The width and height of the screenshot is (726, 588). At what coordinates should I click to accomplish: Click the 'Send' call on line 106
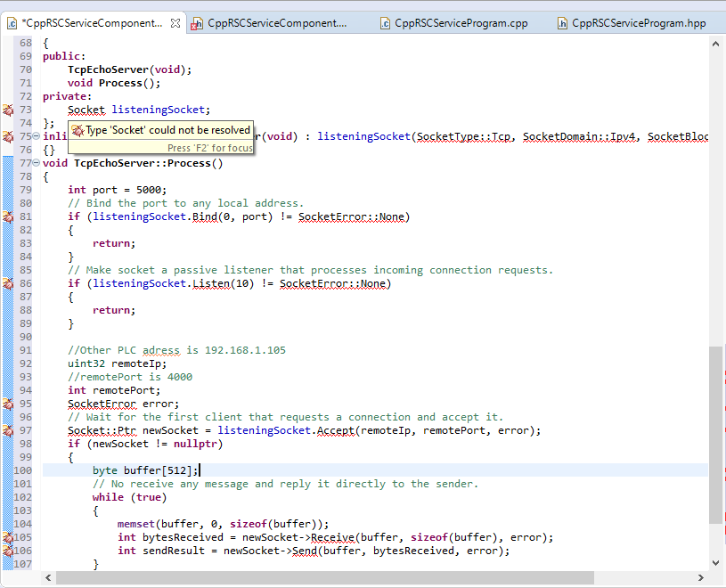305,551
